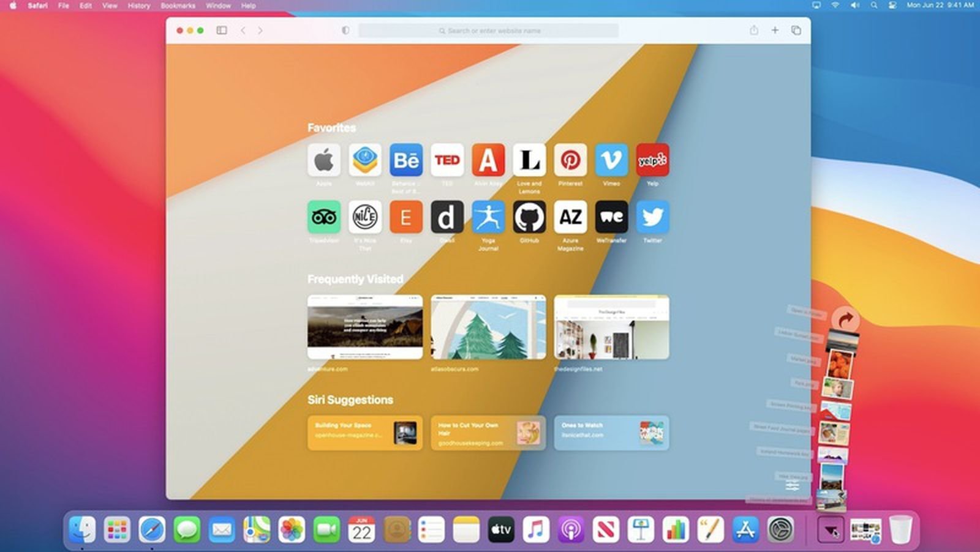Open Podcasts from the Dock
980x552 pixels.
click(571, 529)
